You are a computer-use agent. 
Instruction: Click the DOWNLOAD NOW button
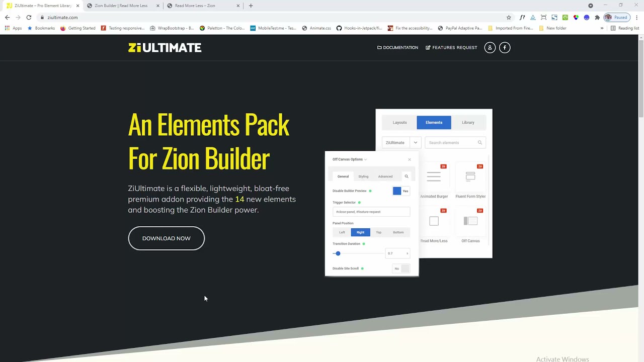coord(166,238)
